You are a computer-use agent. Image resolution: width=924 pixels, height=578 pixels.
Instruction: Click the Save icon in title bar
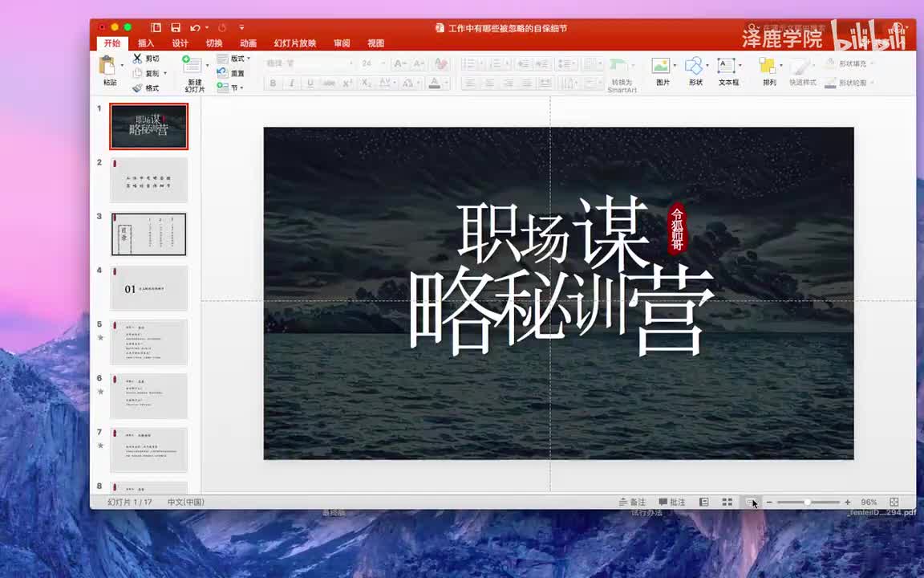point(176,28)
